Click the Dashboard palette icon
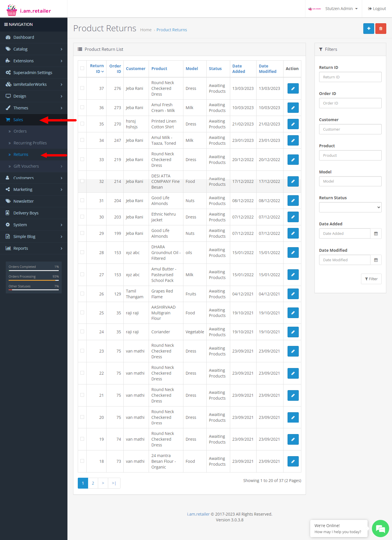The width and height of the screenshot is (392, 540). 8,37
